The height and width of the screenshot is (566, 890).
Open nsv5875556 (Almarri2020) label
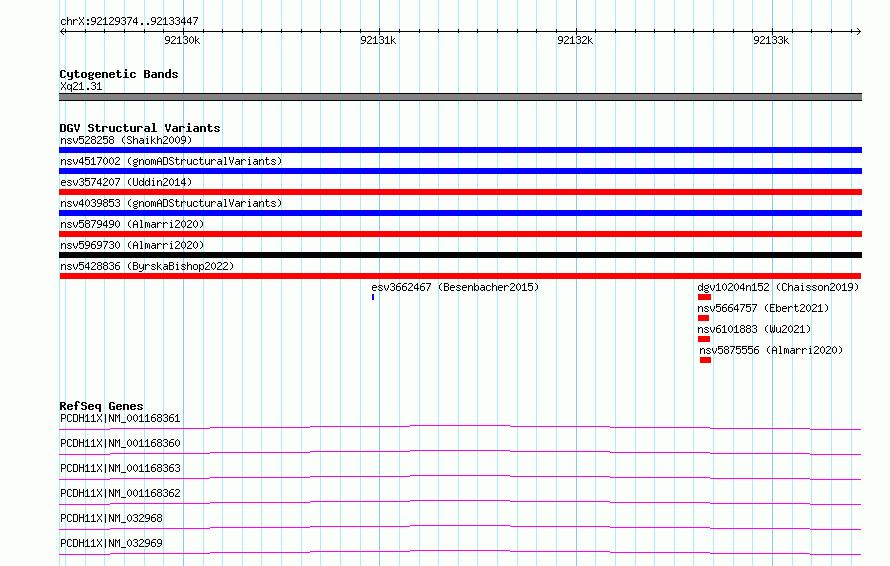[771, 350]
